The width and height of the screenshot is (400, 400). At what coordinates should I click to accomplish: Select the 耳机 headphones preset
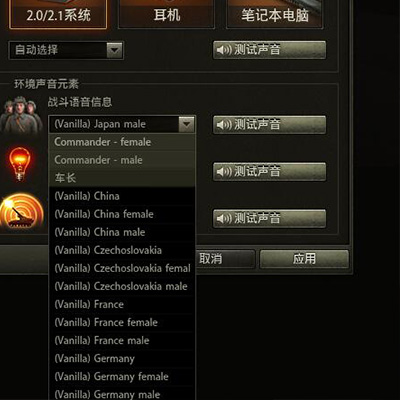coord(167,14)
